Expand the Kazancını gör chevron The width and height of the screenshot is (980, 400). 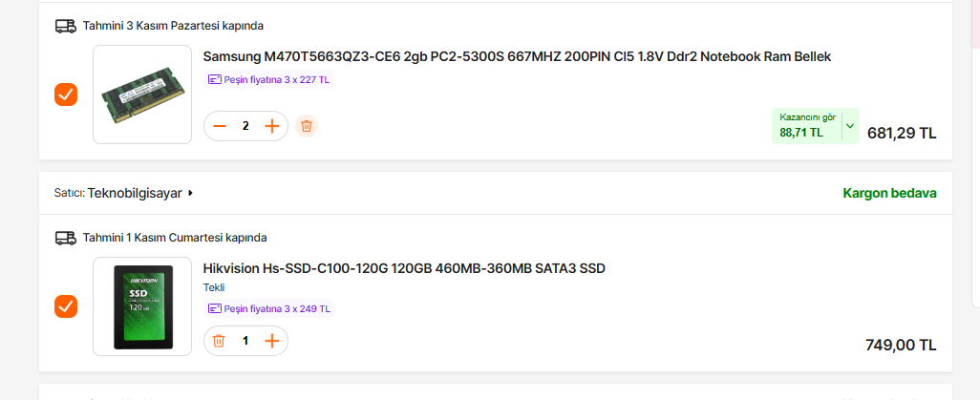849,126
